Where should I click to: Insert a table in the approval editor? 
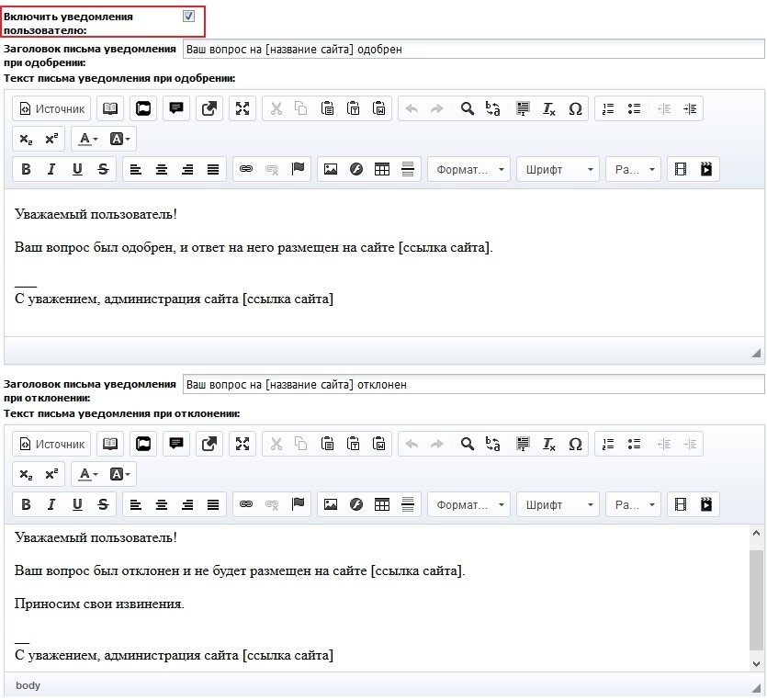point(382,169)
